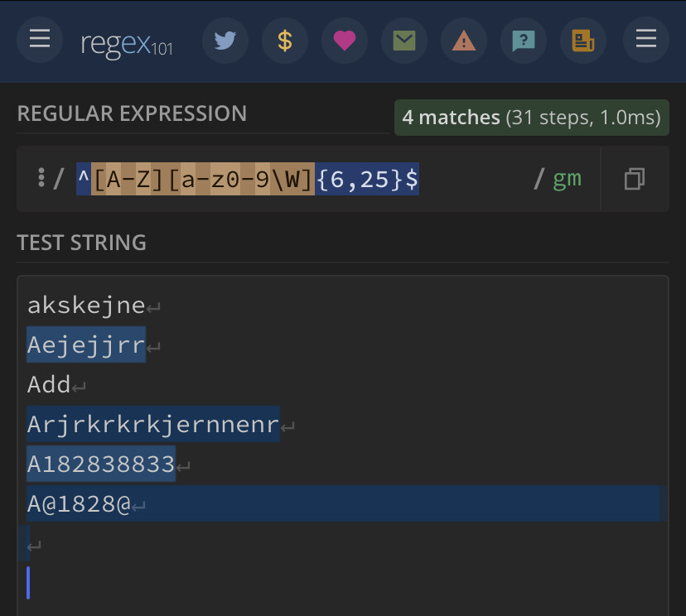
Task: Open the question mark help icon
Action: click(523, 40)
